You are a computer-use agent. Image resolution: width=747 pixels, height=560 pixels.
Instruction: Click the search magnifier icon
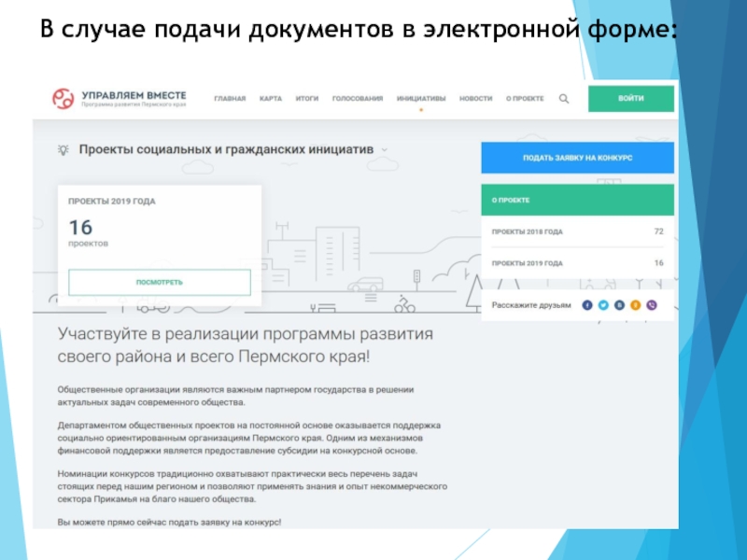tap(563, 98)
